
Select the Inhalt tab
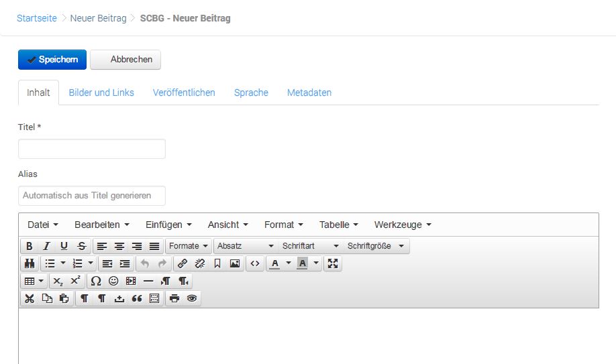pos(38,93)
